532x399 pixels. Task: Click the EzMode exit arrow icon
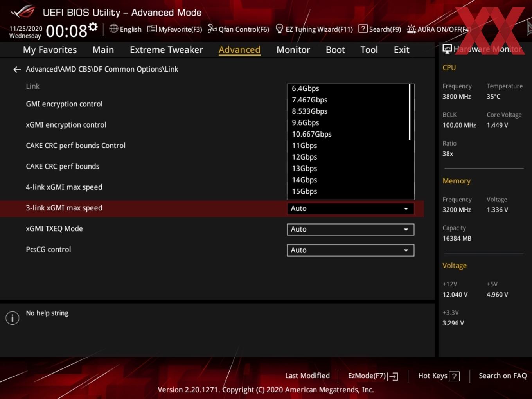[x=393, y=376]
